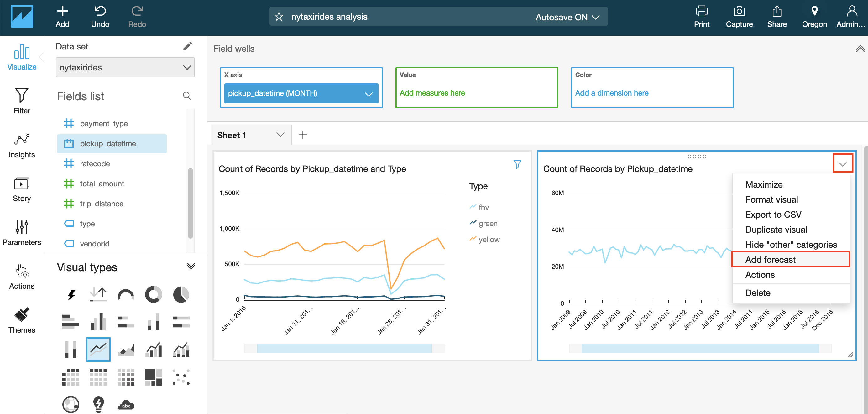Toggle the fhv legend series
This screenshot has height=414, width=868.
[479, 208]
